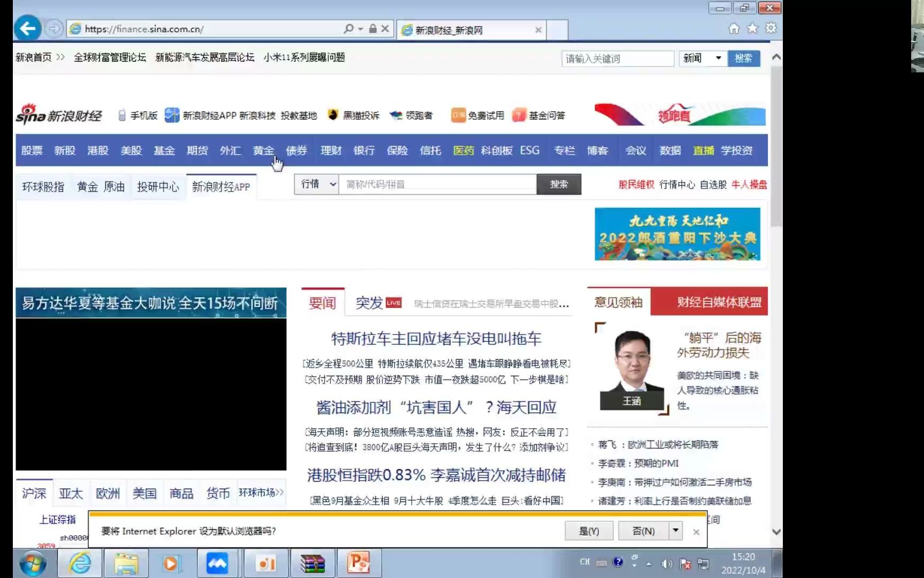Open headline 特斯拉车主回应堵车没电叫拖车
The width and height of the screenshot is (924, 578).
point(436,338)
